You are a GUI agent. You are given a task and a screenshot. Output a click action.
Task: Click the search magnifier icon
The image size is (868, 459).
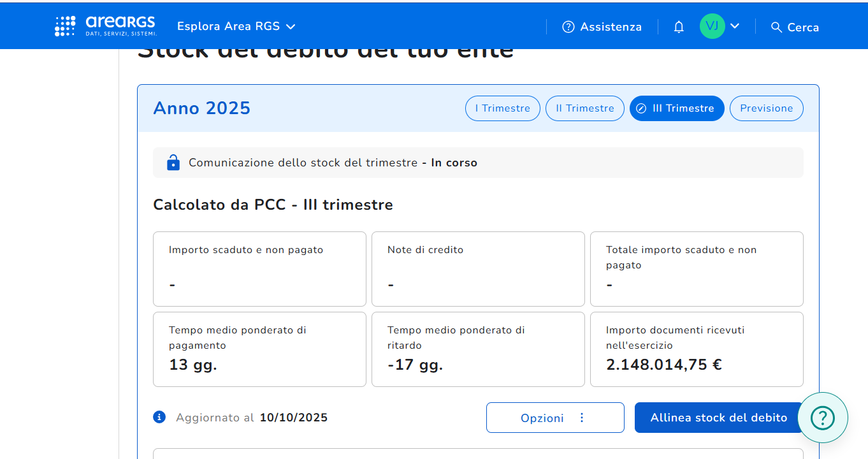tap(776, 27)
